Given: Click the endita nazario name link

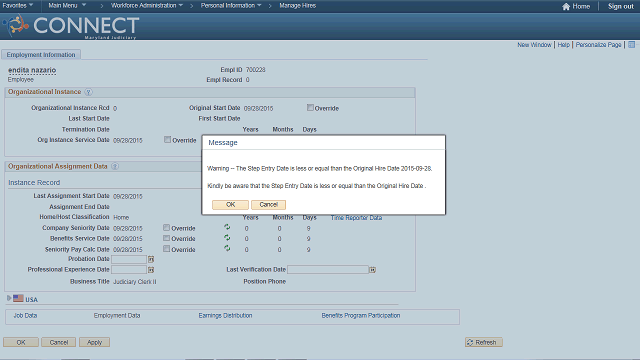Looking at the screenshot, I should 32,70.
